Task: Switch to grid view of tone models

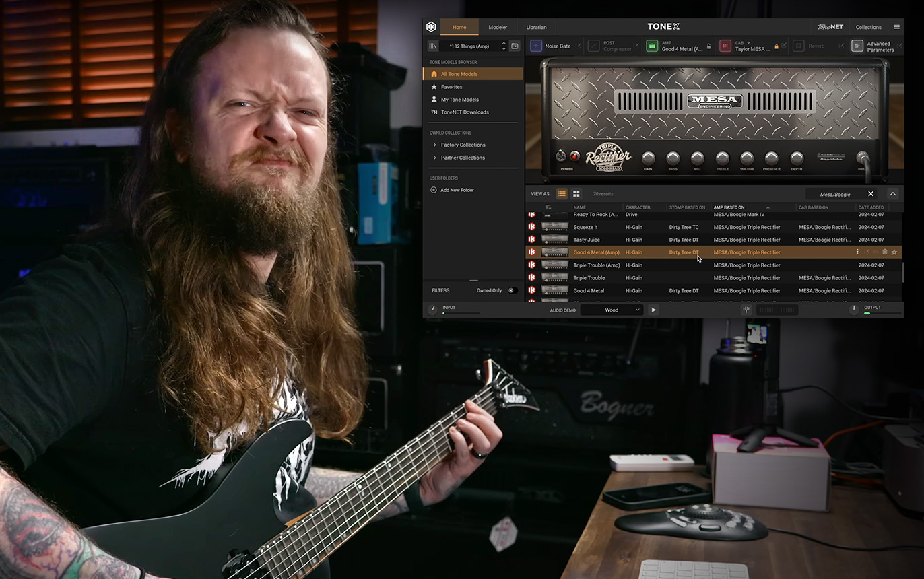Action: click(576, 194)
